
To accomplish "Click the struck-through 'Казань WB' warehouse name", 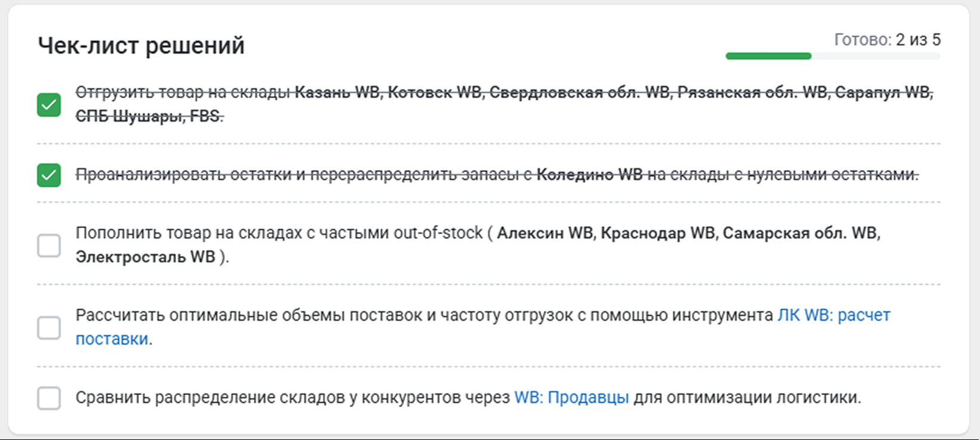I will (338, 92).
